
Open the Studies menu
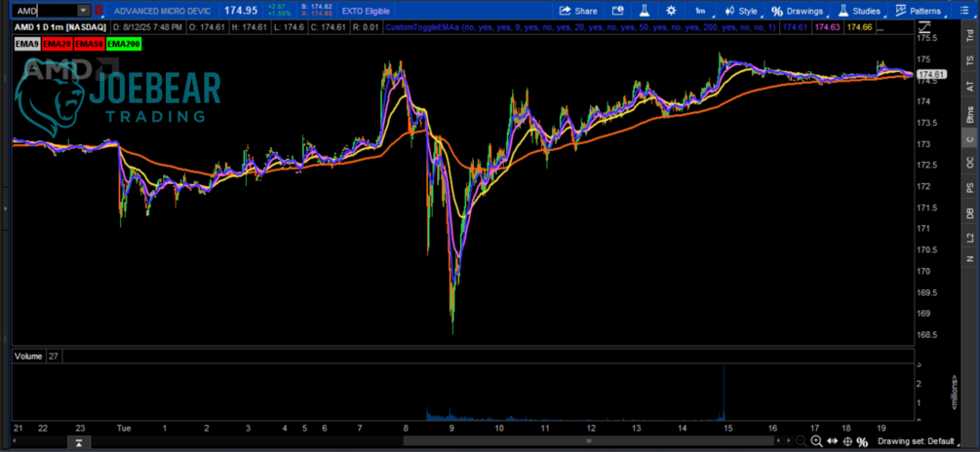[x=861, y=11]
